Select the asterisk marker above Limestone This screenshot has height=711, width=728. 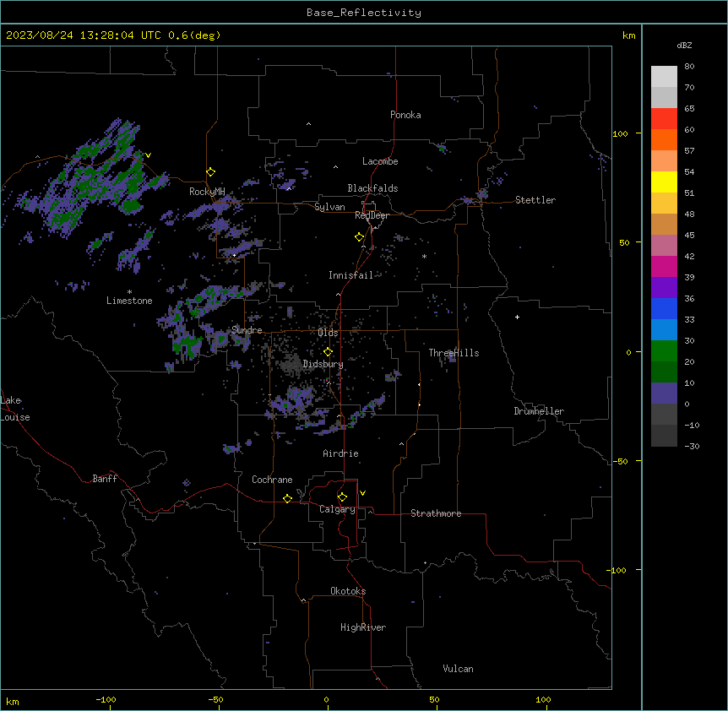(129, 292)
